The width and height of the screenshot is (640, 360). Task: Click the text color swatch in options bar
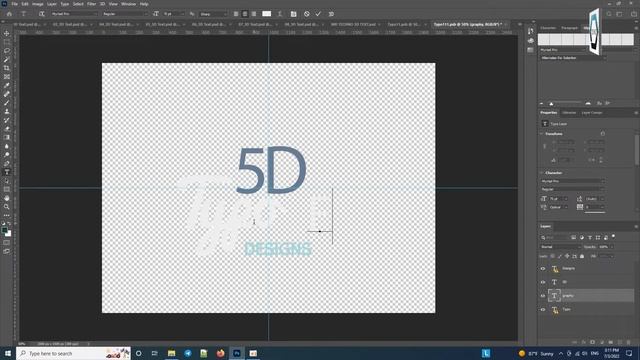pos(267,14)
